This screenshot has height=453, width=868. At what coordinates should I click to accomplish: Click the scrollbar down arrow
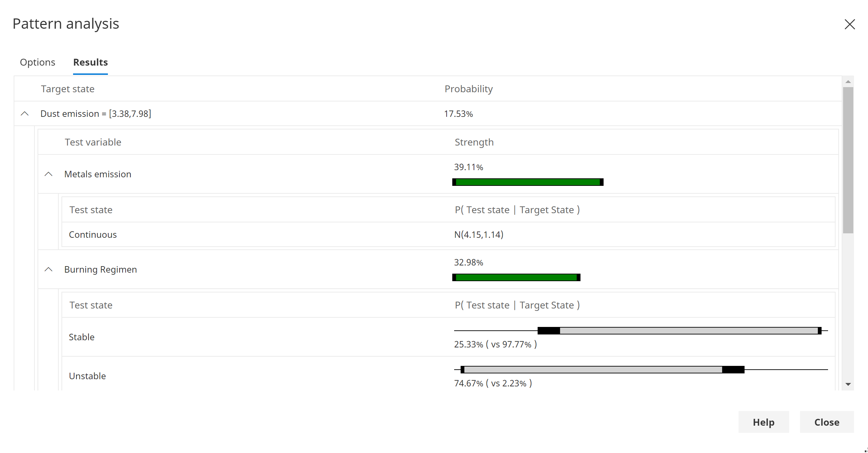848,384
